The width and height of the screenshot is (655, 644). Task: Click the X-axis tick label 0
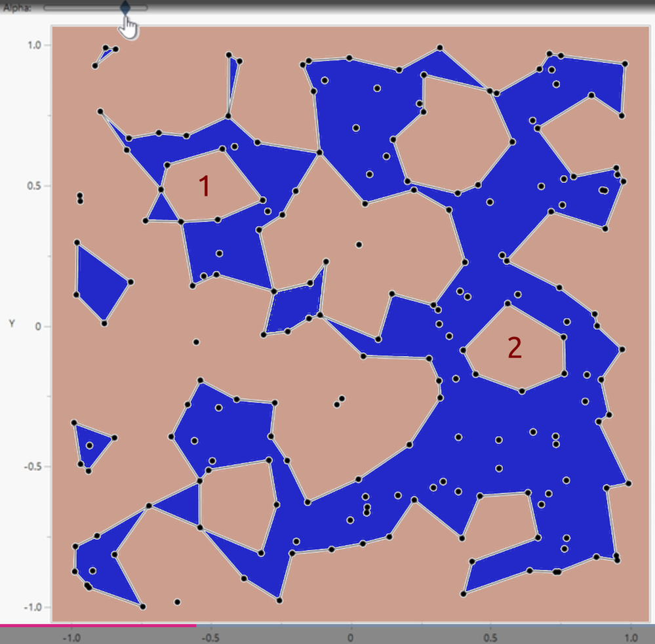point(351,638)
